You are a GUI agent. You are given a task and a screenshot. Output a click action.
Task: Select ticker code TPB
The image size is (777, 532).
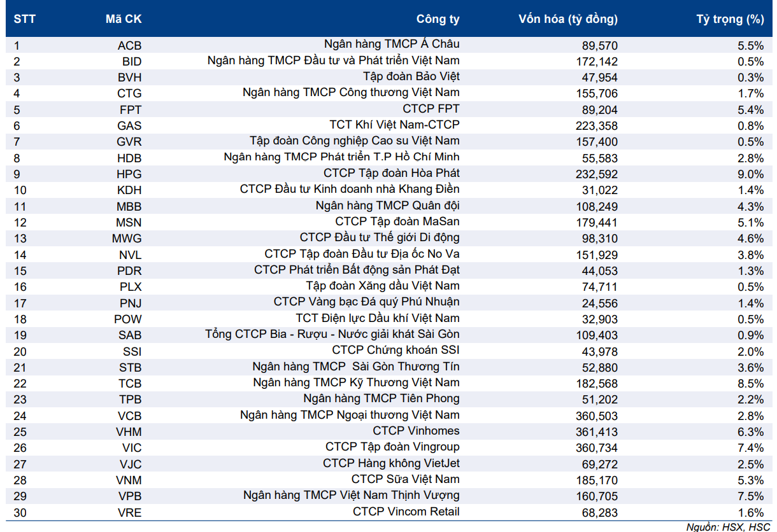131,400
